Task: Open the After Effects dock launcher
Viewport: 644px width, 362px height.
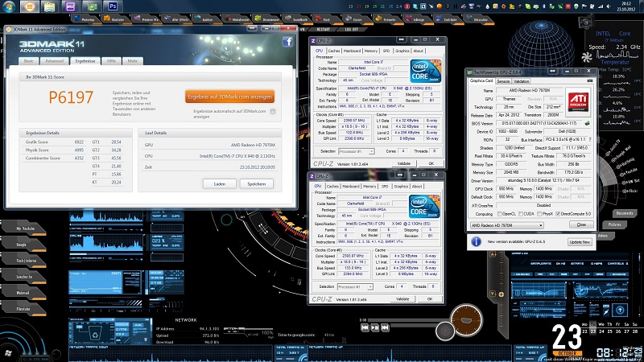Action: (175, 19)
